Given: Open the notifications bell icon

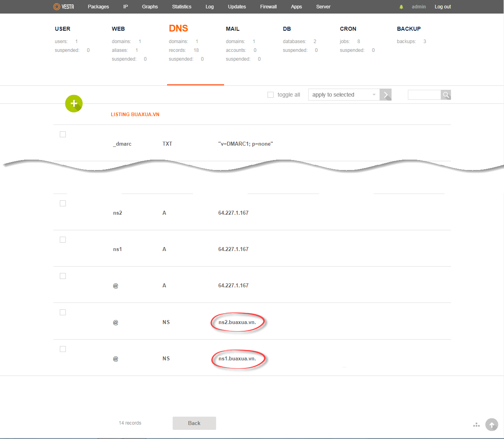Looking at the screenshot, I should click(x=401, y=7).
